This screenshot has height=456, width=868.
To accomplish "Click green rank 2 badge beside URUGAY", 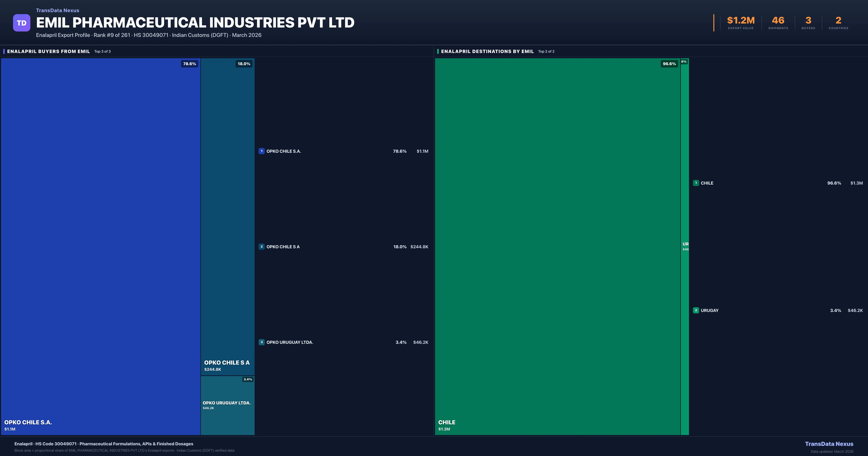I will point(696,310).
